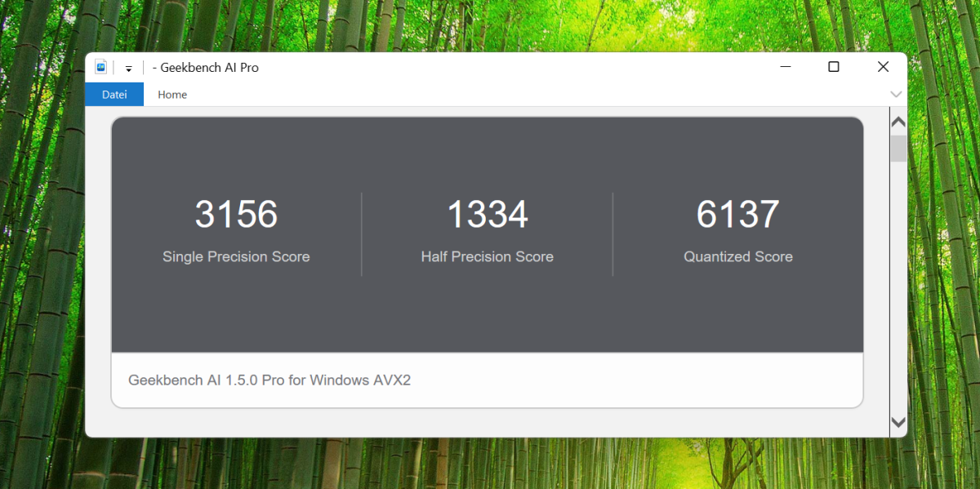The width and height of the screenshot is (980, 489).
Task: Click the scrollbar thumb
Action: tap(898, 149)
